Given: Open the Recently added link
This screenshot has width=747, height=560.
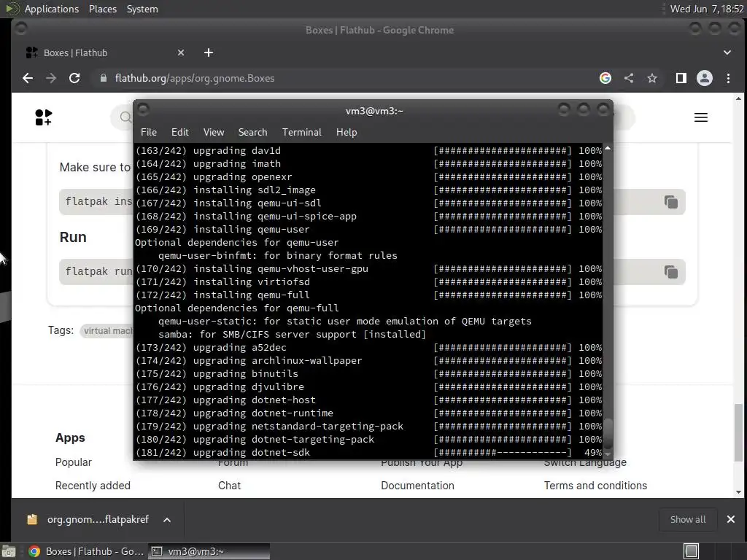Looking at the screenshot, I should (x=93, y=486).
